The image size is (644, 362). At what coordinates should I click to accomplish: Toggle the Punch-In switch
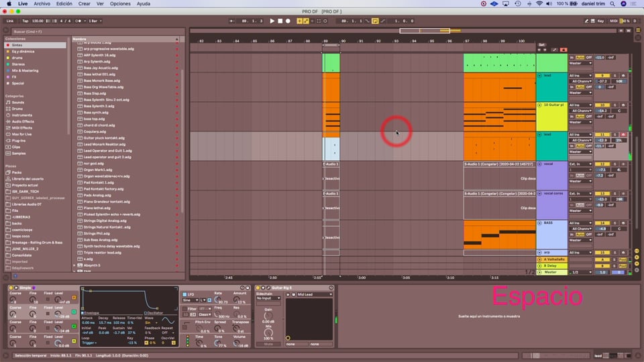pos(368,21)
